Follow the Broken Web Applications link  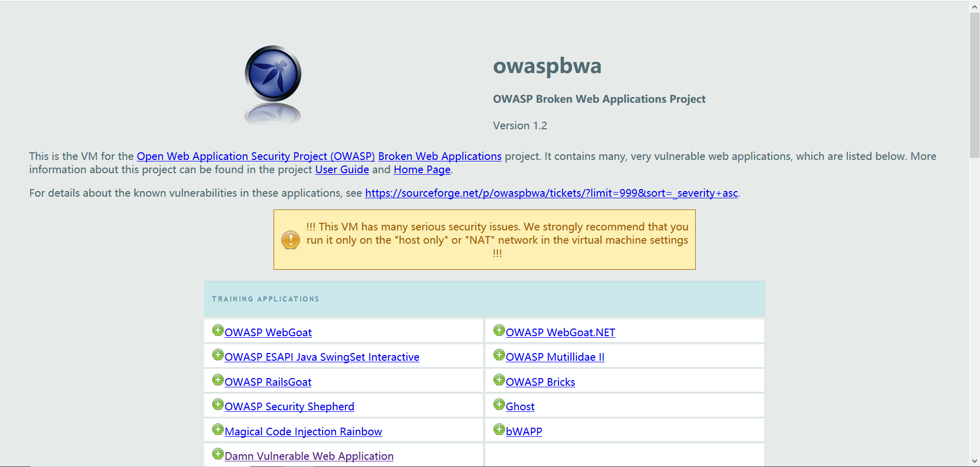click(440, 156)
